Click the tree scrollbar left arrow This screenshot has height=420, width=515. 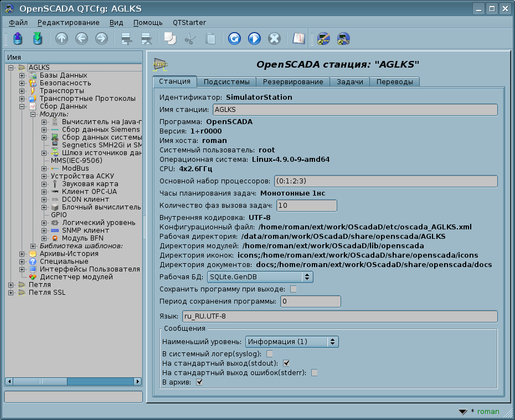(x=9, y=382)
